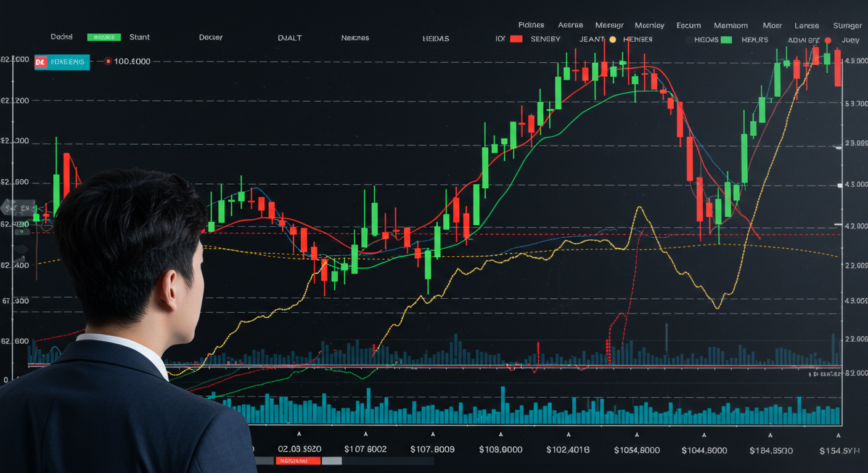The width and height of the screenshot is (868, 473).
Task: Open the Mionr menu
Action: [772, 25]
